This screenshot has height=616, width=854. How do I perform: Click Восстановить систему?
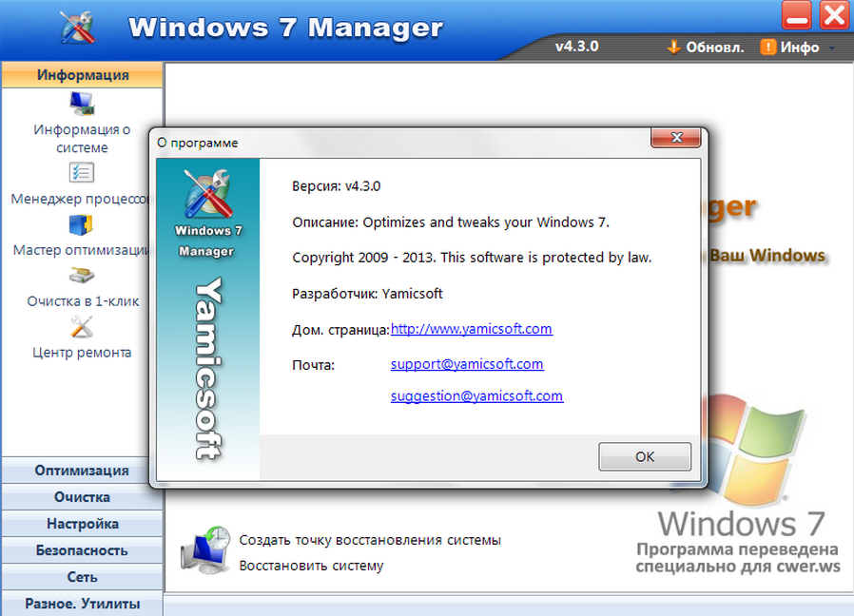point(311,566)
